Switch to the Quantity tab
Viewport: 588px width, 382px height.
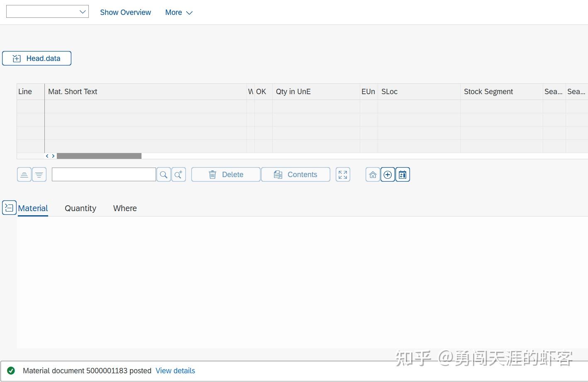coord(80,208)
